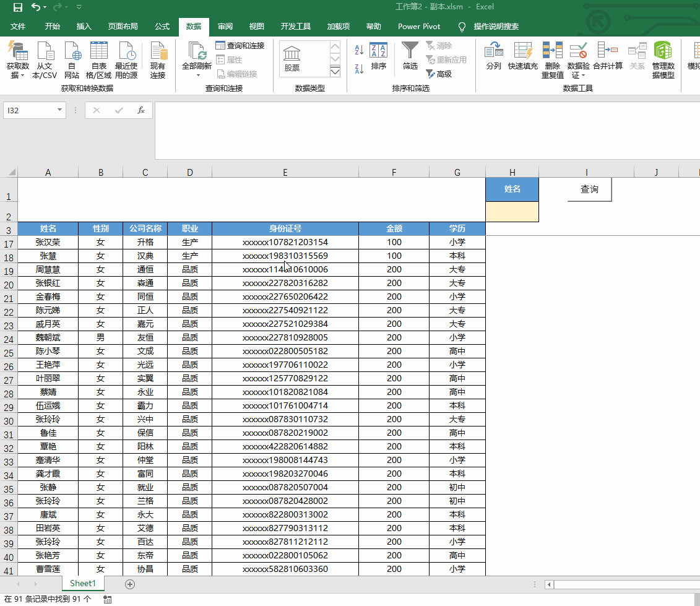700x606 pixels.
Task: Choose the Stocks (股票) data type
Action: coord(292,59)
